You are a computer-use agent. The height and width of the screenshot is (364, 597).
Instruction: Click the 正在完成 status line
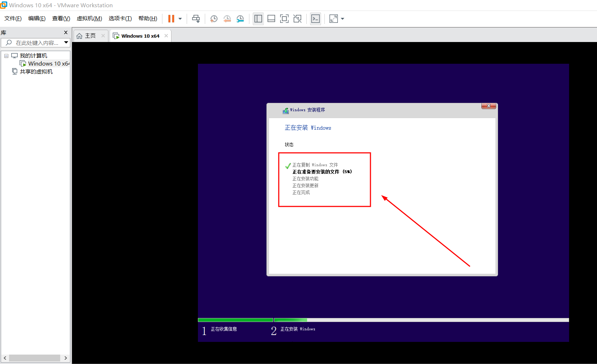pyautogui.click(x=301, y=192)
